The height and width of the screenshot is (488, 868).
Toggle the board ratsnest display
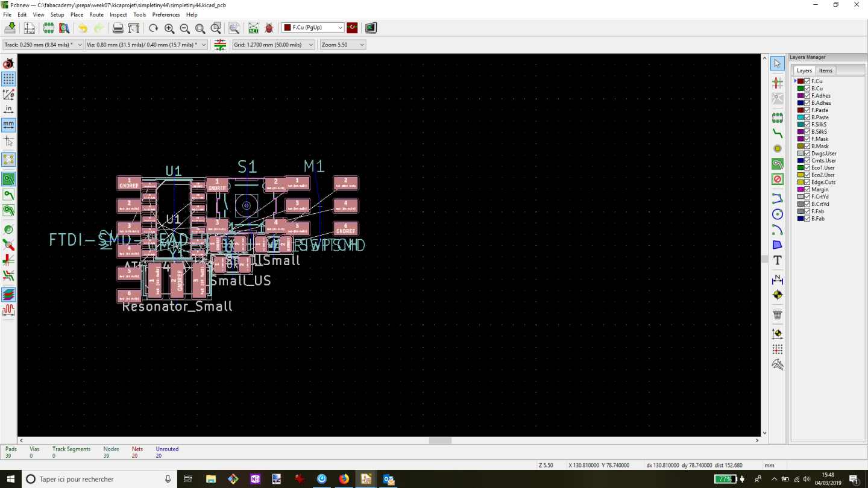coord(8,160)
